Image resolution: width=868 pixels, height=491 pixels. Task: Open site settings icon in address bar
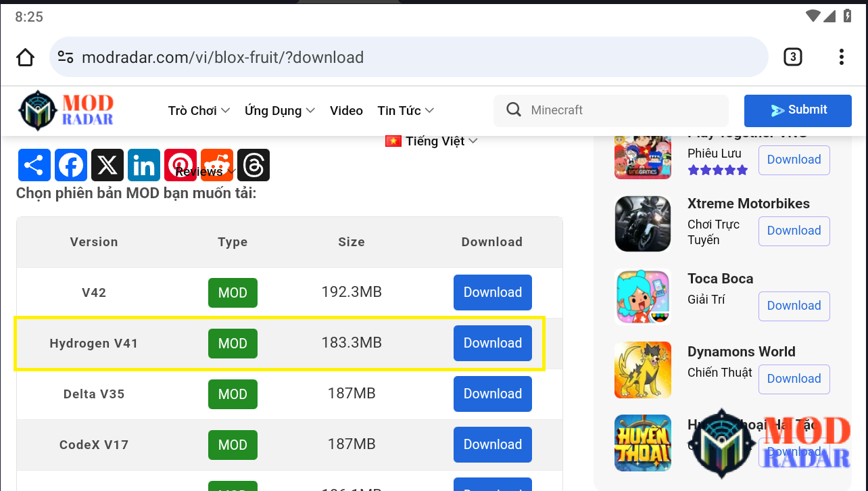click(66, 57)
